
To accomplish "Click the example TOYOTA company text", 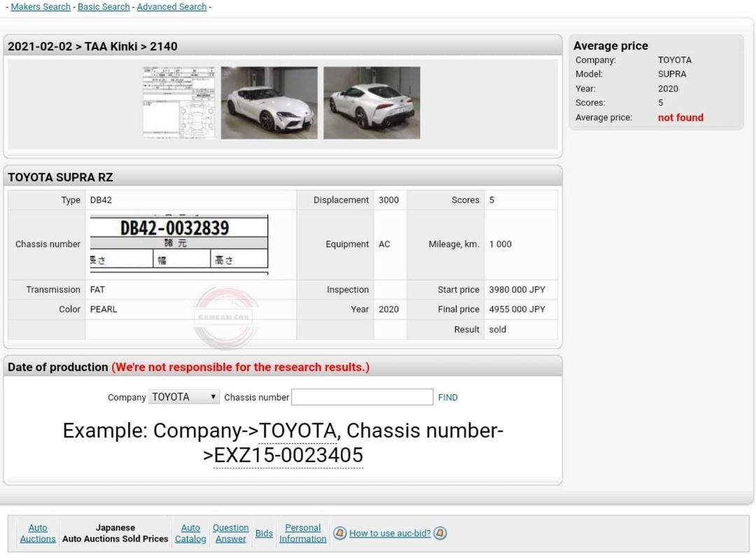I will [297, 431].
